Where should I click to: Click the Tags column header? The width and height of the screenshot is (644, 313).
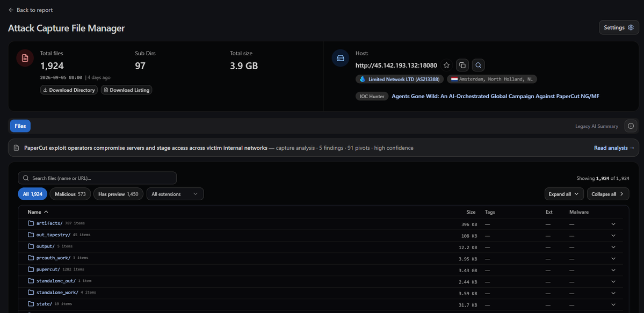(490, 212)
